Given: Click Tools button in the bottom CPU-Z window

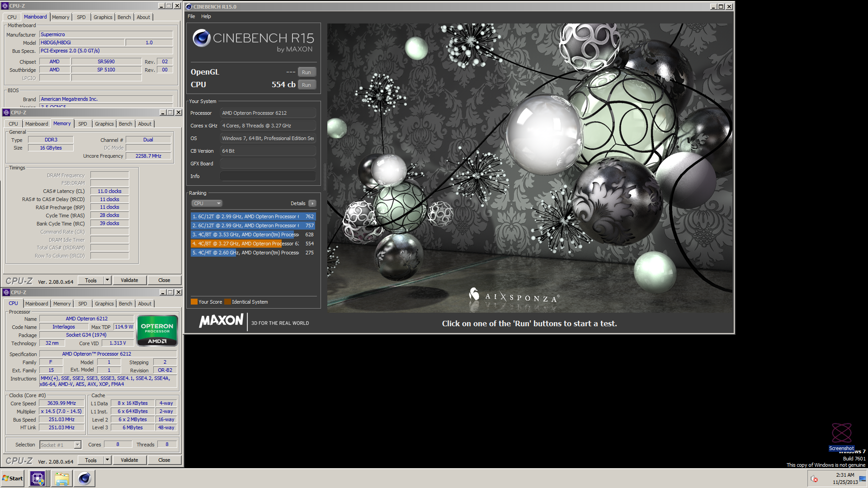Looking at the screenshot, I should 91,460.
